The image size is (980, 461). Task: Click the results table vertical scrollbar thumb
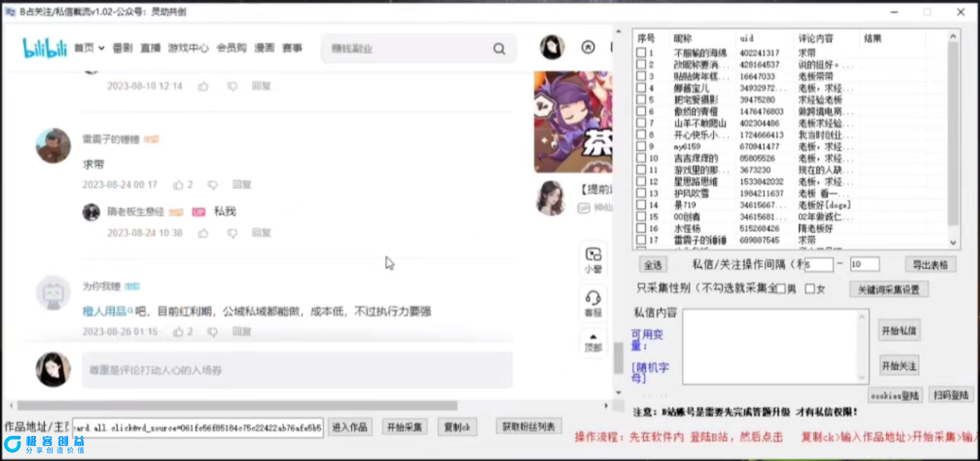(953, 133)
